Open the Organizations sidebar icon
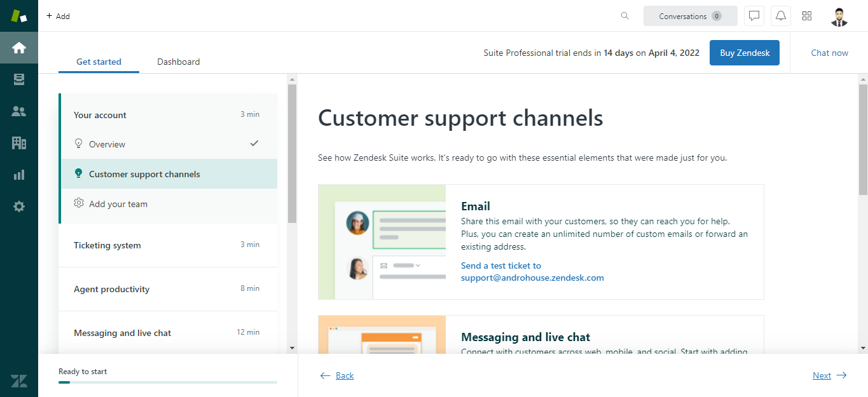The height and width of the screenshot is (397, 868). point(19,143)
